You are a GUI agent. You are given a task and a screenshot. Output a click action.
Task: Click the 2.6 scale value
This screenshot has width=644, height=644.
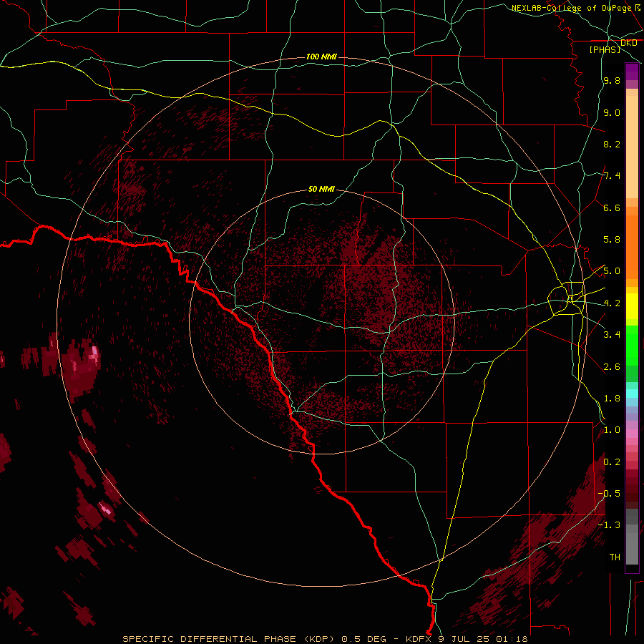[x=612, y=367]
